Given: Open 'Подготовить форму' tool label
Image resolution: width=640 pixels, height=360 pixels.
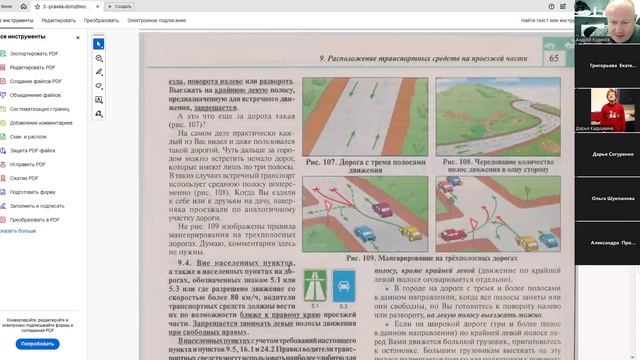Looking at the screenshot, I should pyautogui.click(x=33, y=192).
